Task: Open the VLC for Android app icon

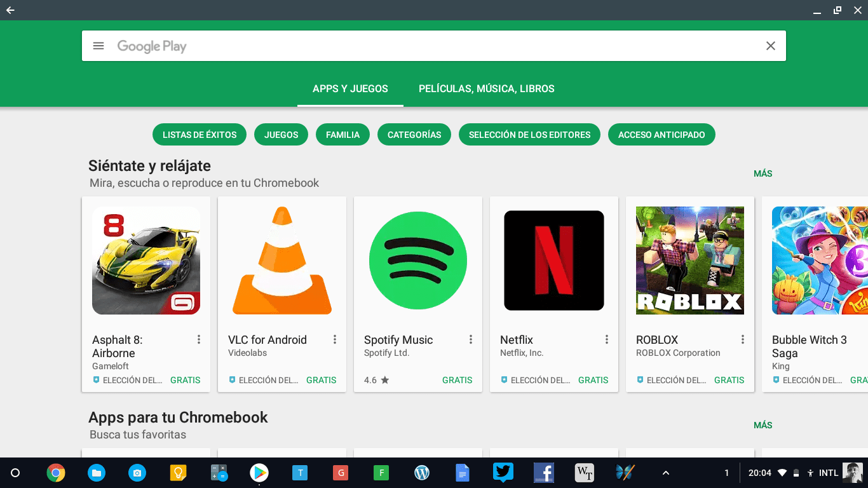Action: (281, 261)
